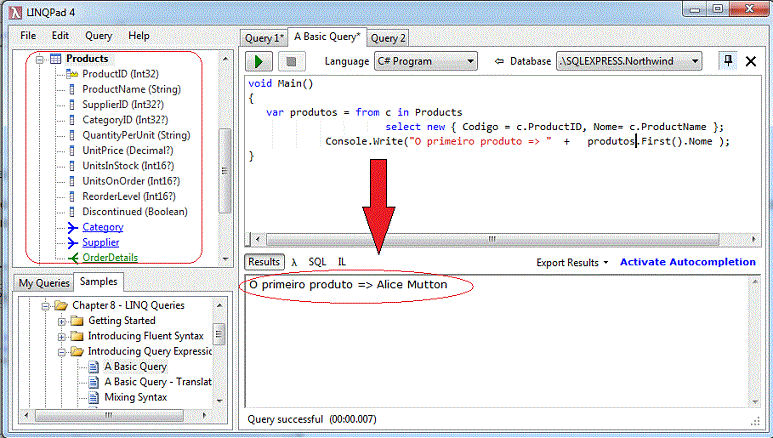Expand the Getting Started folder

(x=62, y=322)
